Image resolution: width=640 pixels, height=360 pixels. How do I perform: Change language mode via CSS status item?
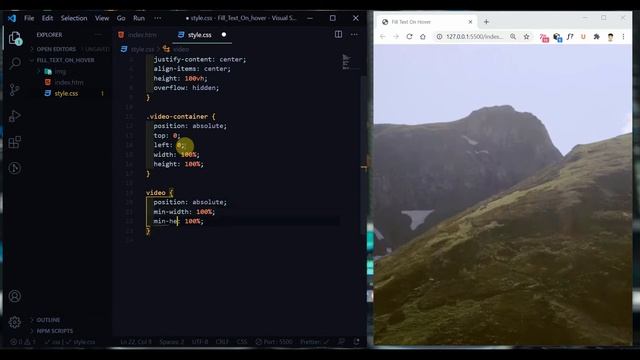pyautogui.click(x=242, y=342)
